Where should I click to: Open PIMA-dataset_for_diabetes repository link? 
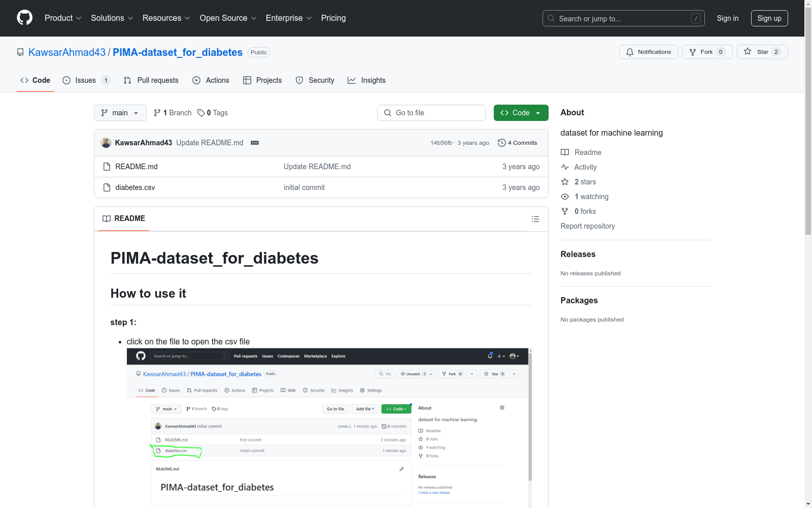tap(178, 52)
